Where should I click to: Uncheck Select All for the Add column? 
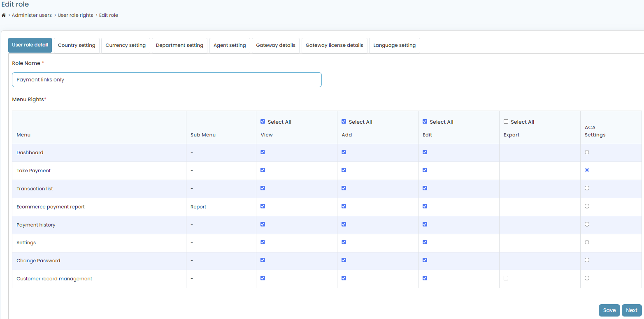pos(344,121)
